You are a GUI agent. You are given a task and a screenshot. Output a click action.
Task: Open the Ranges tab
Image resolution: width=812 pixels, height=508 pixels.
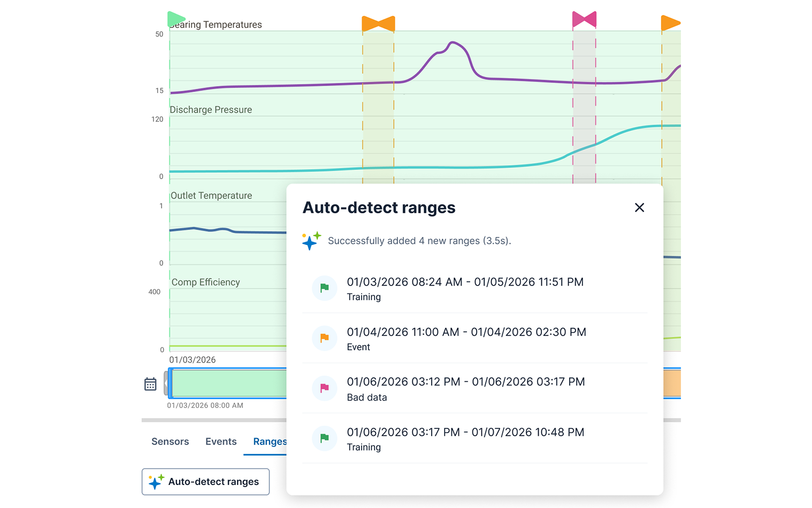(x=270, y=442)
